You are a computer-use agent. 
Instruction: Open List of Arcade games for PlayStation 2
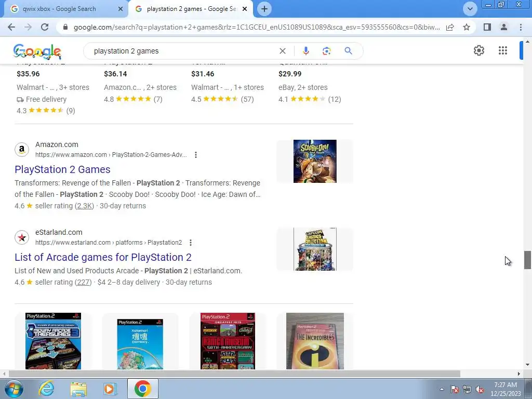coord(103,257)
